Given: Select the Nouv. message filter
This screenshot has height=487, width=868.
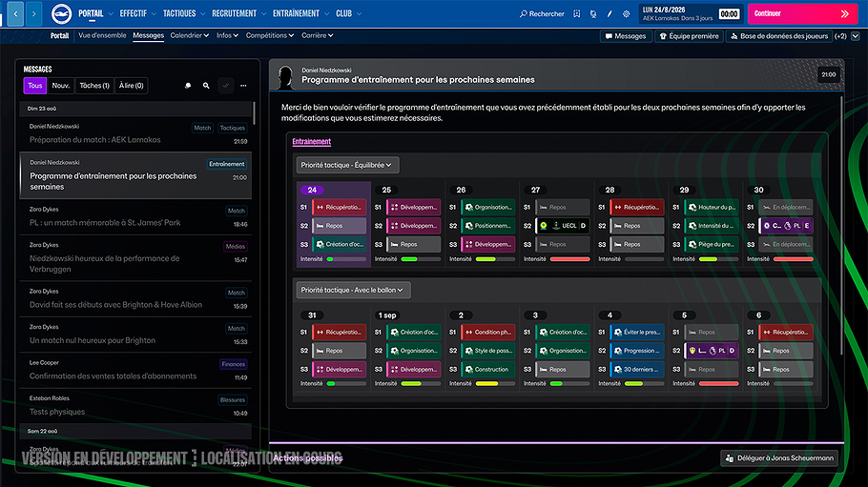Looking at the screenshot, I should pyautogui.click(x=61, y=86).
